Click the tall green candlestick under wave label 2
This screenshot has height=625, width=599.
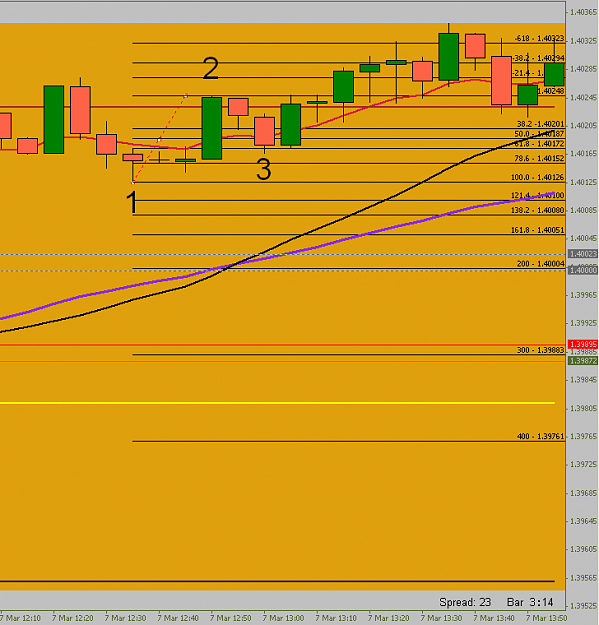[x=212, y=128]
